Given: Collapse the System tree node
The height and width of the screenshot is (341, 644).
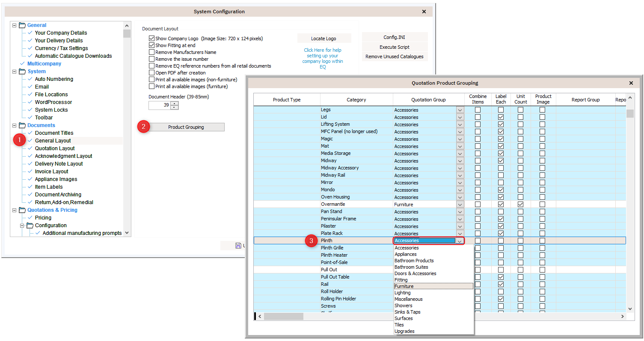Looking at the screenshot, I should tap(14, 71).
